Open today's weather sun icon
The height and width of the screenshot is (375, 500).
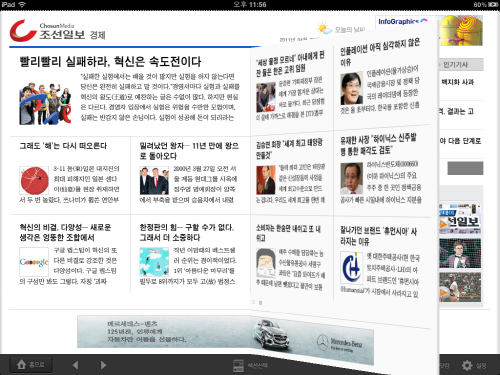click(x=324, y=29)
